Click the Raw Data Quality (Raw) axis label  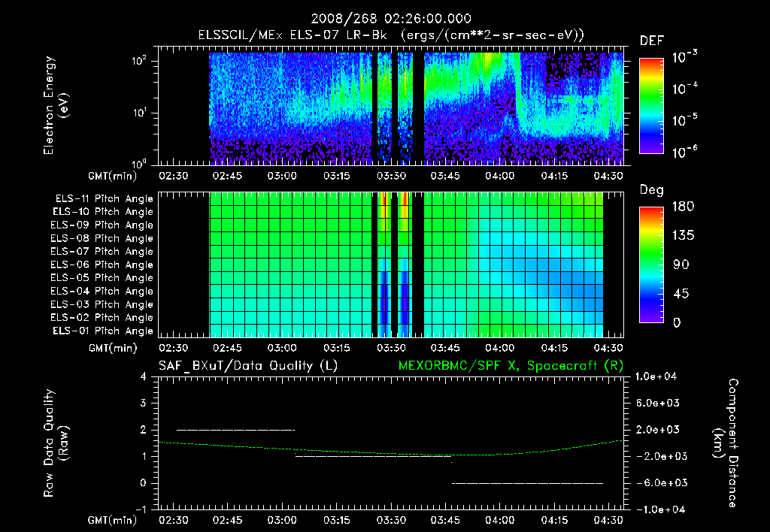click(56, 443)
